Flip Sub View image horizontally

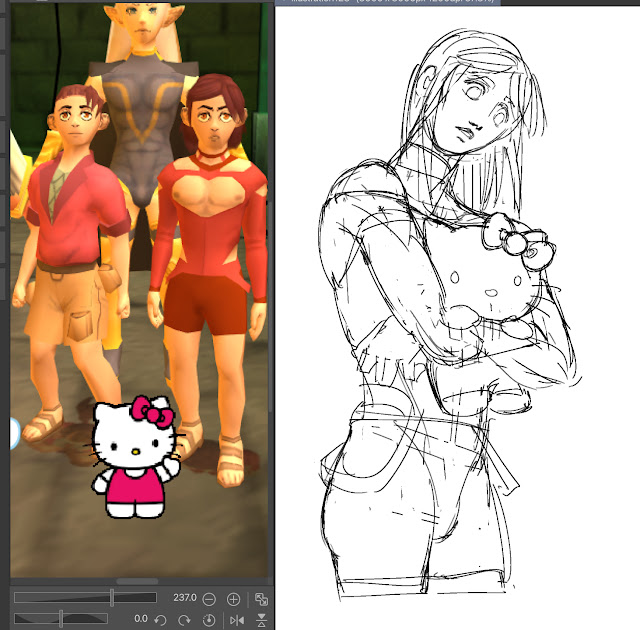(x=237, y=620)
